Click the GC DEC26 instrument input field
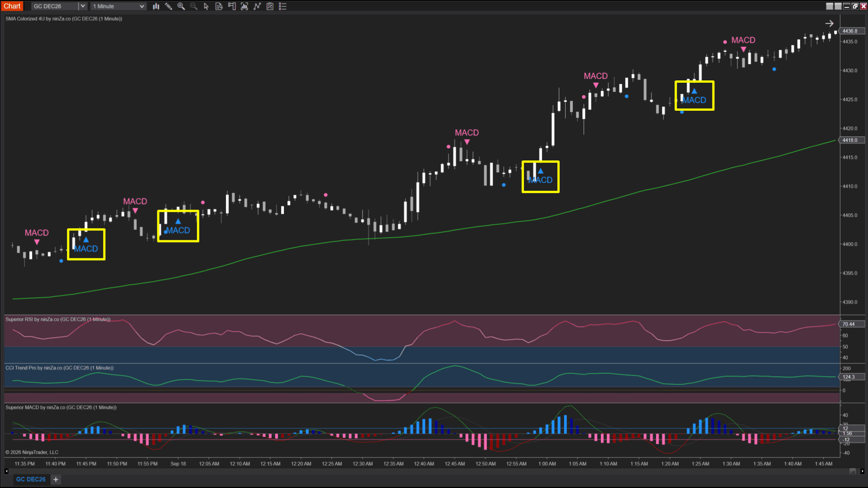This screenshot has height=488, width=868. pos(55,6)
